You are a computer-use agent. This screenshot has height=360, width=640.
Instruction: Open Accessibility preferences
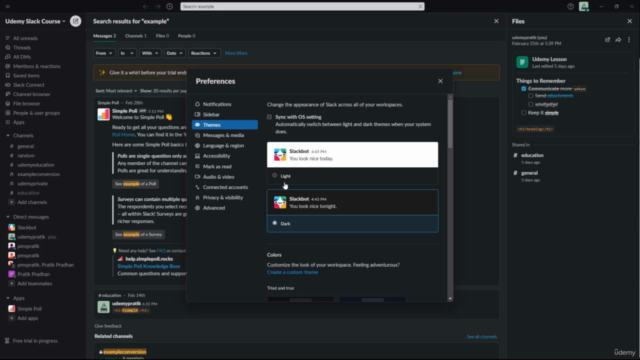click(225, 156)
